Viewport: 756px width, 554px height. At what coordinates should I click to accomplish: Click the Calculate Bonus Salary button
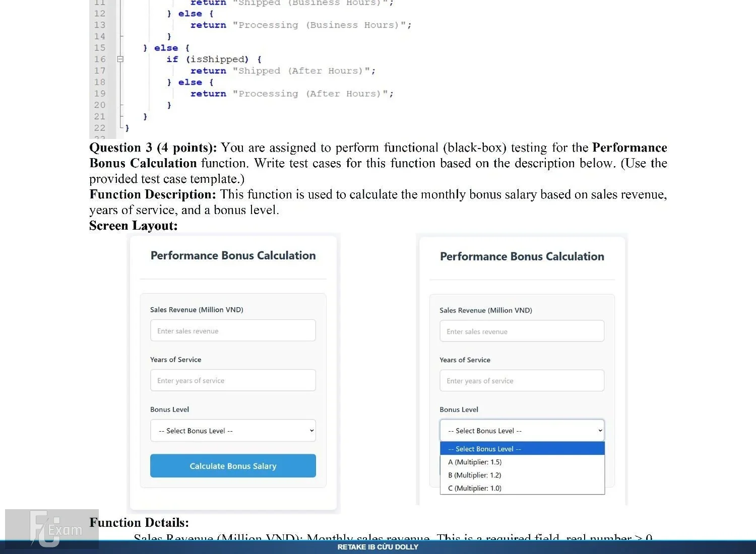click(x=233, y=466)
